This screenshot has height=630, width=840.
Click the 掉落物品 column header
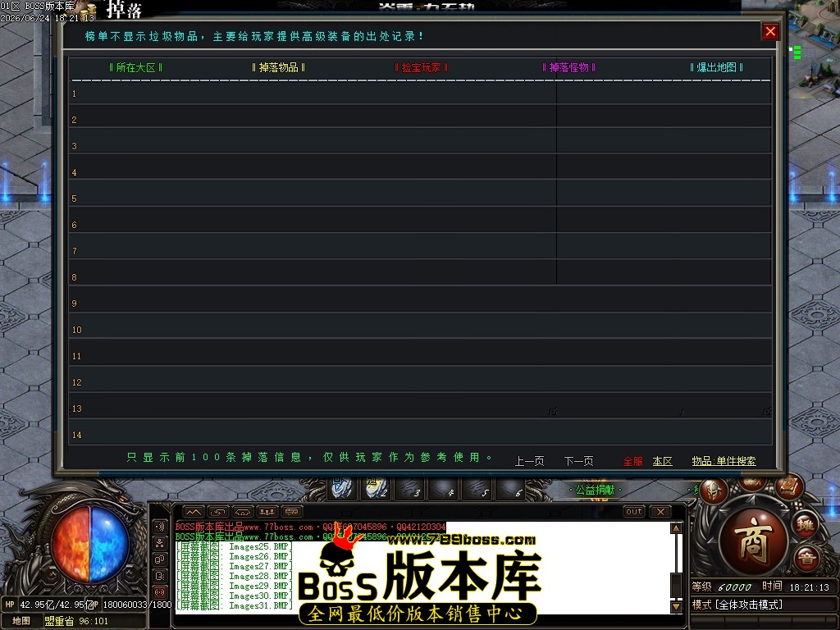coord(279,67)
